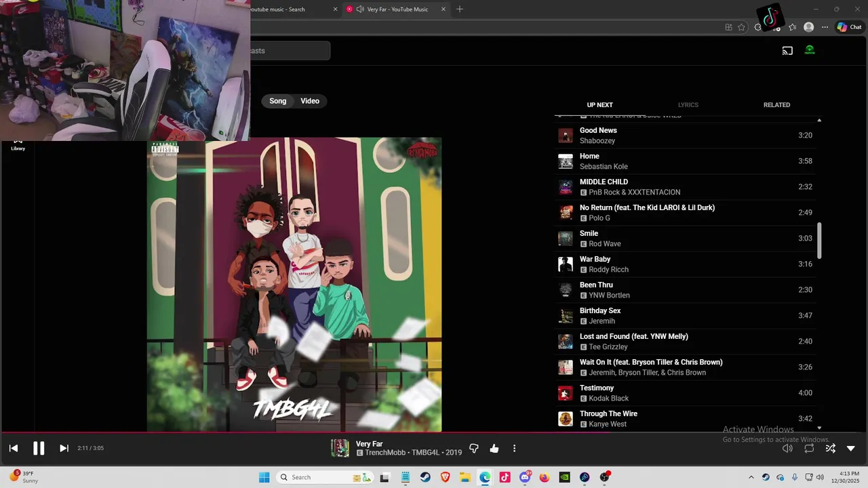Open Firefox from the taskbar
The image size is (868, 488).
(x=545, y=477)
